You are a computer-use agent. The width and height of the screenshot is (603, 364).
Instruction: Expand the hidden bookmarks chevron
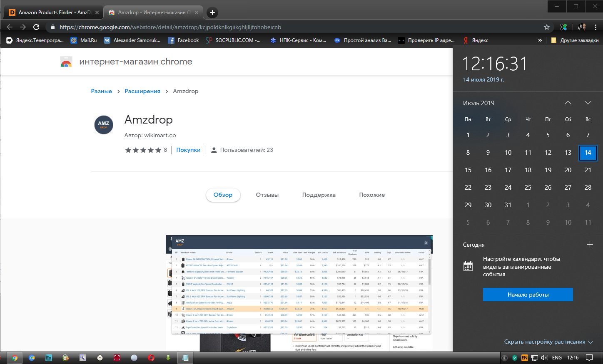[x=540, y=40]
